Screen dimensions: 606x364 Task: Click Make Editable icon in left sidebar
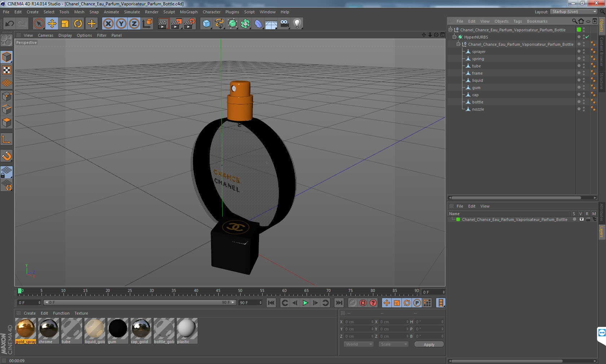pyautogui.click(x=6, y=41)
